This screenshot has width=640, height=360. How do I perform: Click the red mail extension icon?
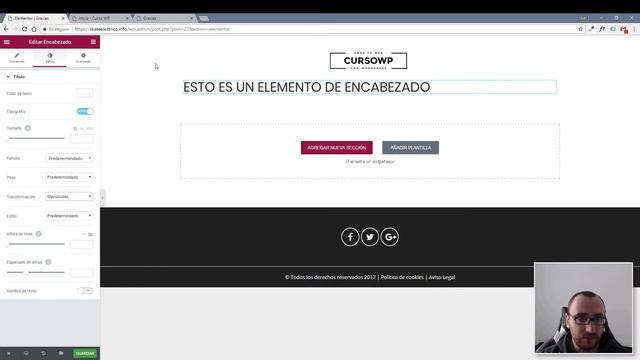(x=624, y=29)
